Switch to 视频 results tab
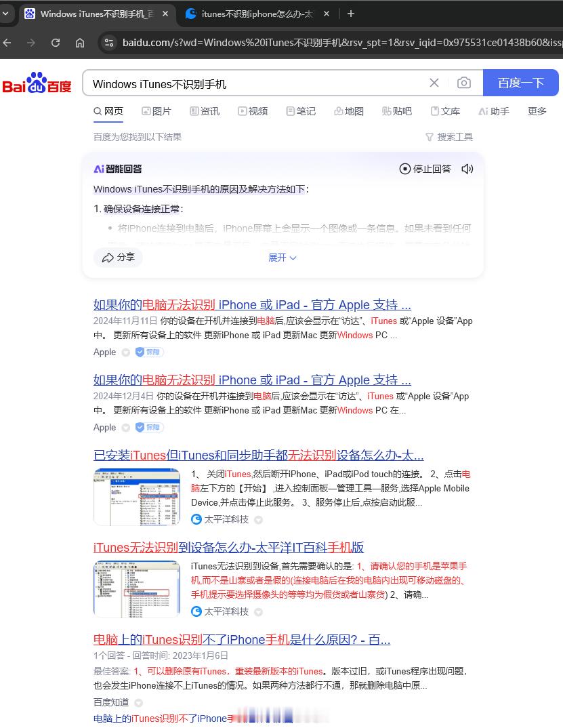563x728 pixels. point(253,111)
